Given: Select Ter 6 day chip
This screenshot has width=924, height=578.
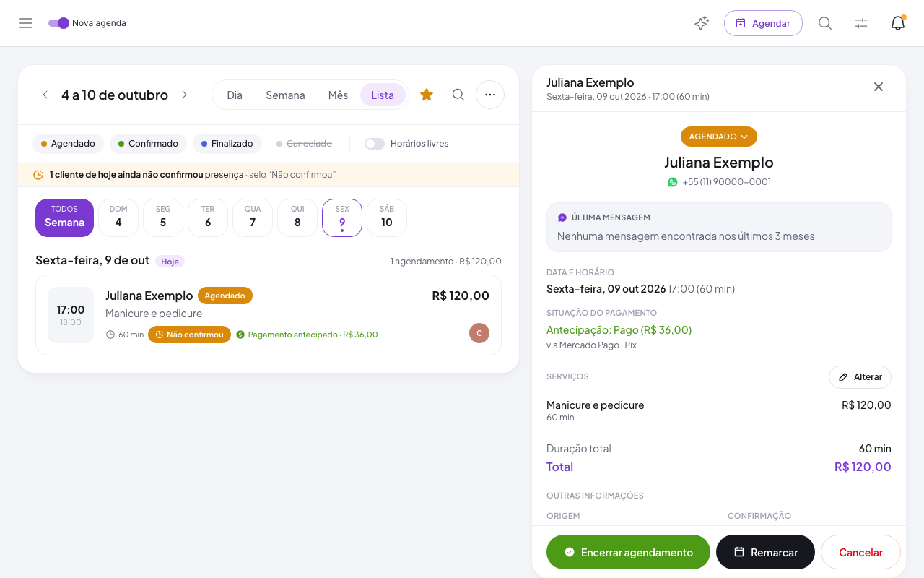Looking at the screenshot, I should [x=208, y=217].
